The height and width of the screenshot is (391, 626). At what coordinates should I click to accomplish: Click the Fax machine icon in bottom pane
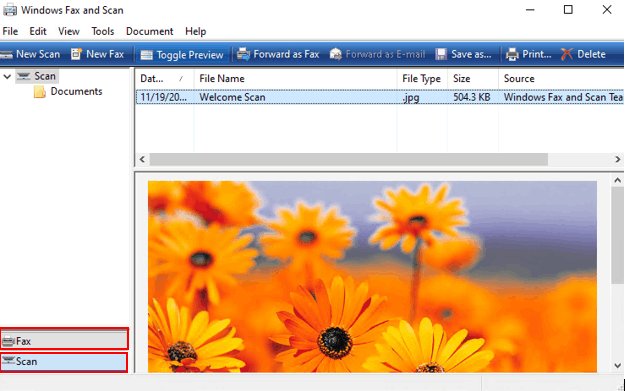click(8, 341)
